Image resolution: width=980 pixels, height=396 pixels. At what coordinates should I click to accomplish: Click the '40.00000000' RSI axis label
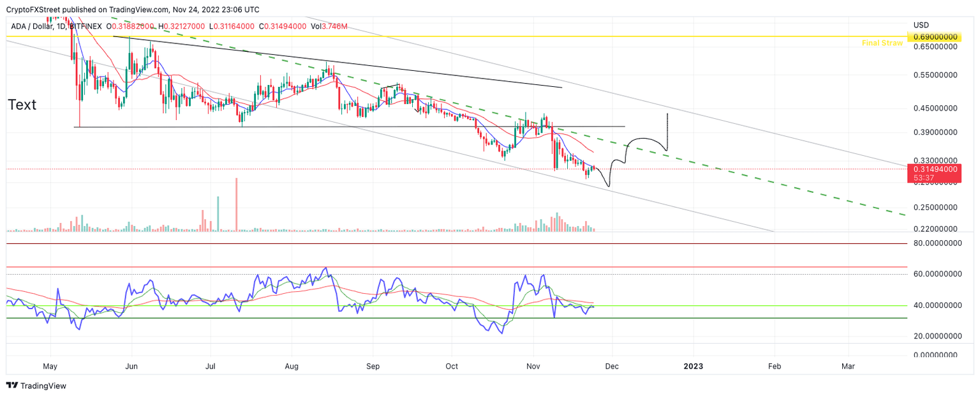pyautogui.click(x=937, y=305)
